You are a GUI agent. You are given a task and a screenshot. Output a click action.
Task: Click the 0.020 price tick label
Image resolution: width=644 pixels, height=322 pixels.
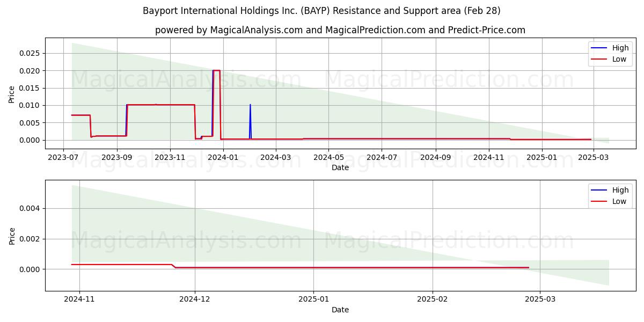click(30, 71)
